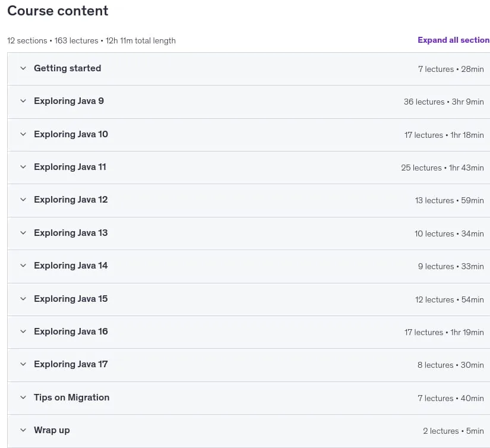Click '17 lectures • 1hr 19min' text

(444, 332)
